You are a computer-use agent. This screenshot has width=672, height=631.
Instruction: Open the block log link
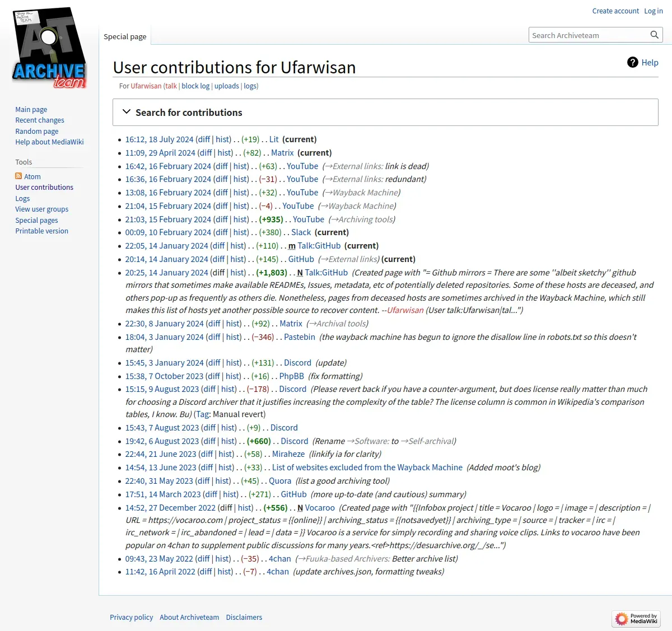[x=195, y=86]
